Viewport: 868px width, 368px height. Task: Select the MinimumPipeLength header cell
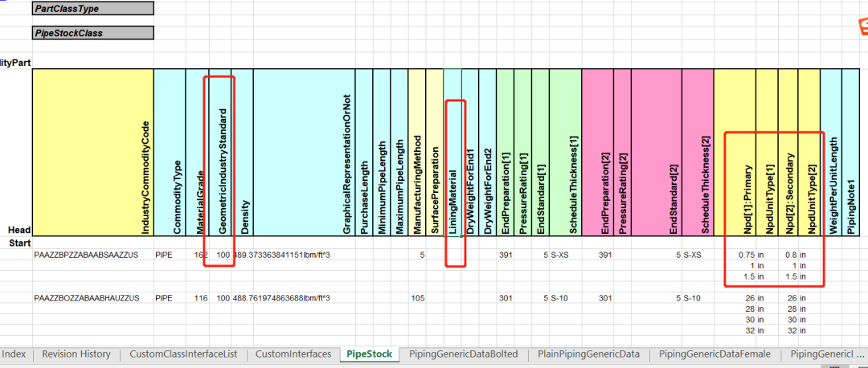click(x=383, y=153)
